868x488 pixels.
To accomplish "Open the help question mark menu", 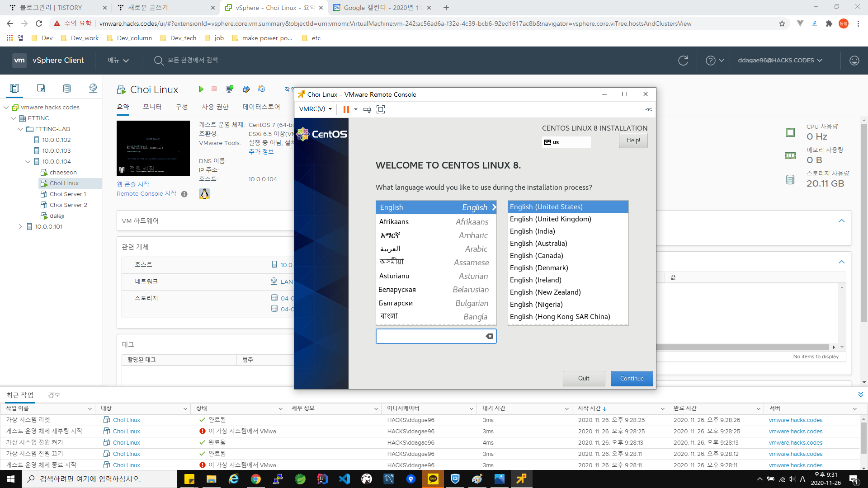I will pos(715,60).
